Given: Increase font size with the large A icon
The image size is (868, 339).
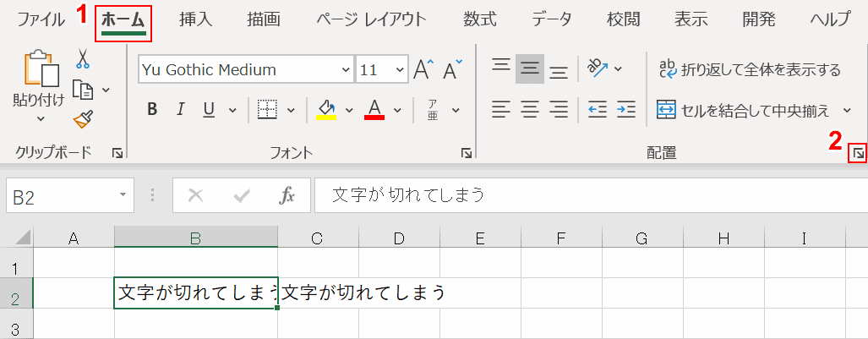Looking at the screenshot, I should pos(424,70).
